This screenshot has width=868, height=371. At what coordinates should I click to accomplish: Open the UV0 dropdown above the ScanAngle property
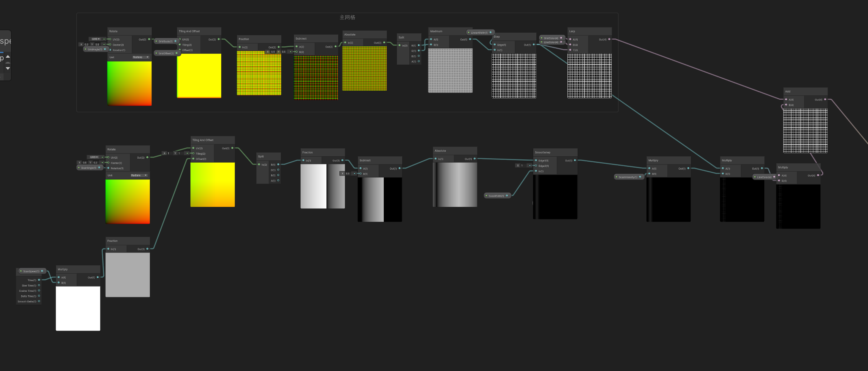94,157
